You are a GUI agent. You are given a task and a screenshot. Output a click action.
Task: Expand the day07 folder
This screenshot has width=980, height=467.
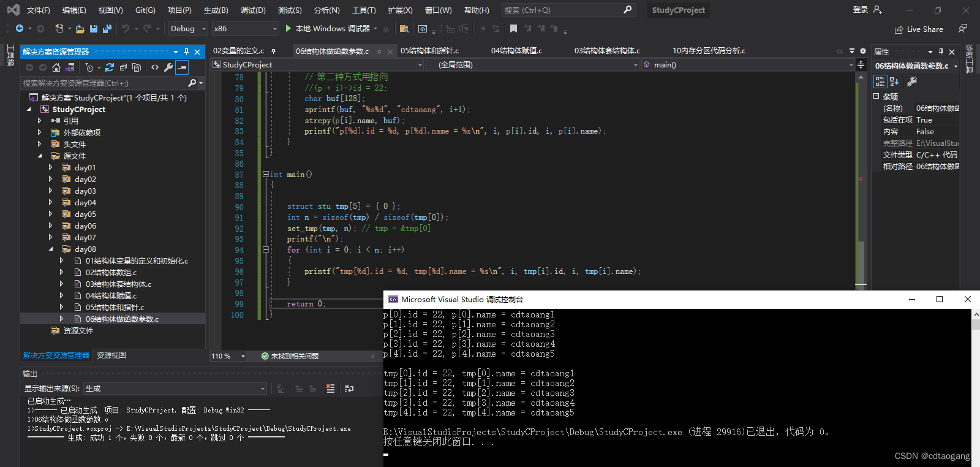[x=50, y=238]
